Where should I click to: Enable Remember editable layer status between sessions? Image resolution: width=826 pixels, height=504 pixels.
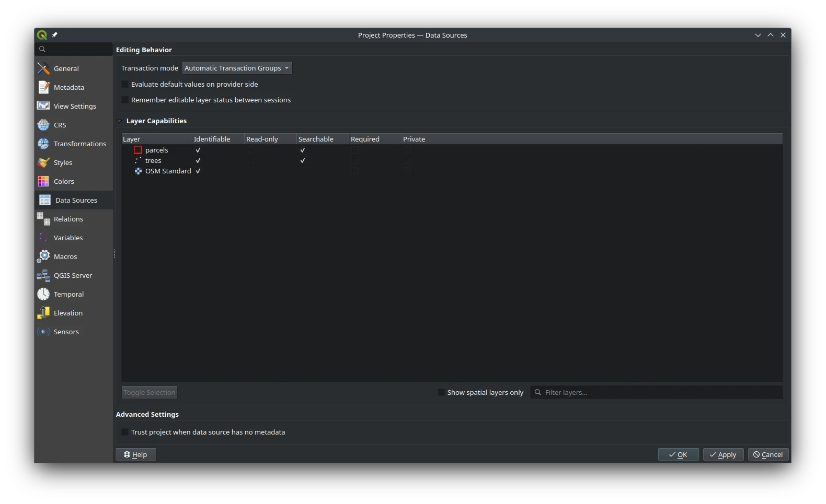pyautogui.click(x=125, y=100)
